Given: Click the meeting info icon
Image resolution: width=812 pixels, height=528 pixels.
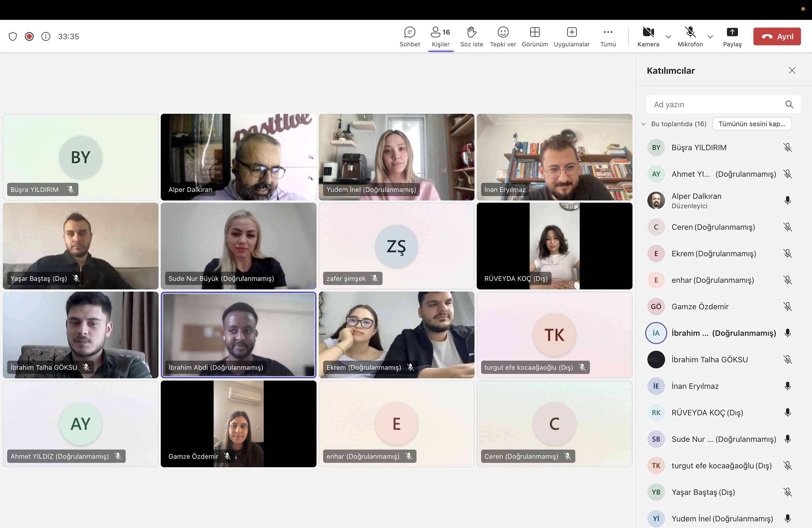Looking at the screenshot, I should pos(46,36).
